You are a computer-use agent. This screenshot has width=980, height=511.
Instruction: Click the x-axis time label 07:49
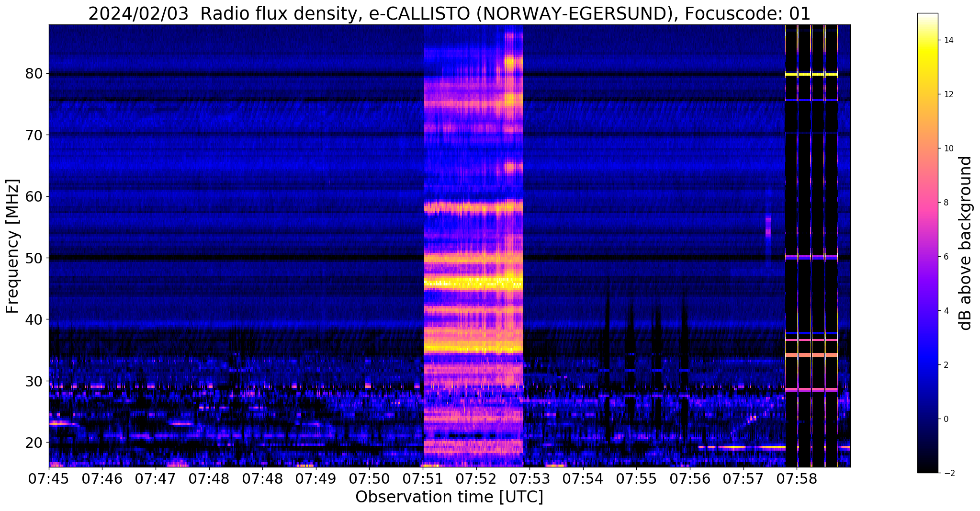coord(316,478)
